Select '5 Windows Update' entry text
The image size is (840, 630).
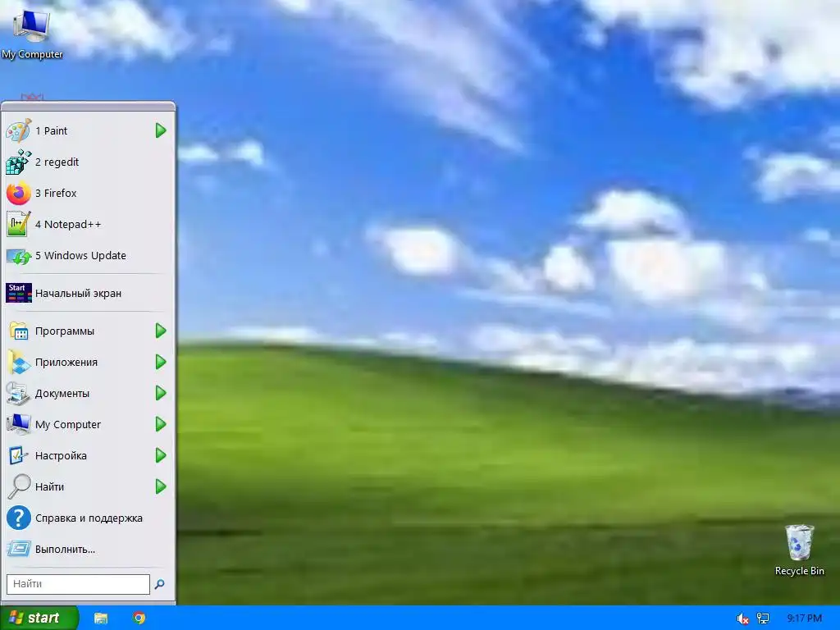click(x=80, y=256)
